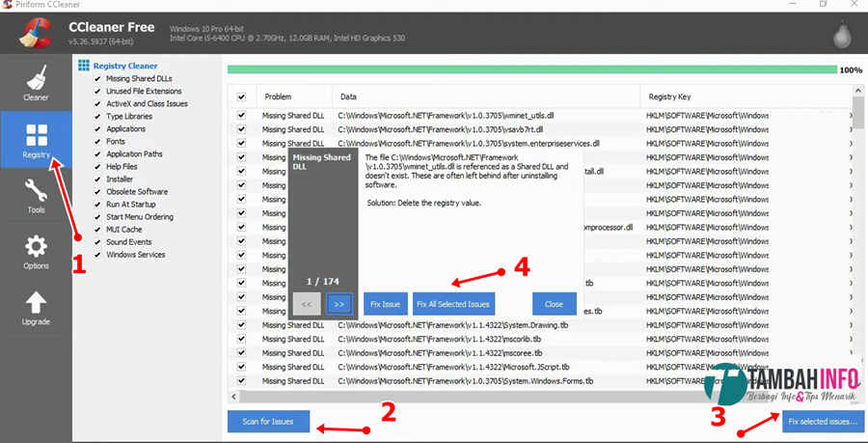Toggle Obsolete Software checkbox
868x443 pixels.
pyautogui.click(x=98, y=192)
